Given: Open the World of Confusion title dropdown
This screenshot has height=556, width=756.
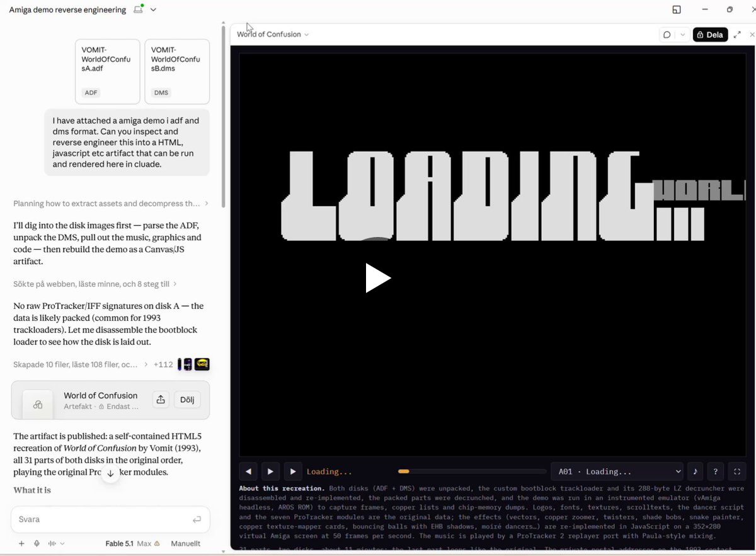Looking at the screenshot, I should [273, 35].
